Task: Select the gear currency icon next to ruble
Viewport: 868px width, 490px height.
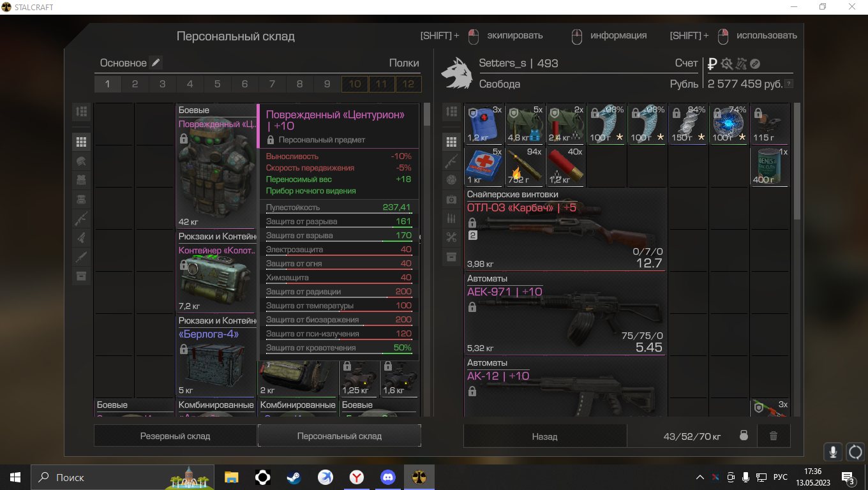Action: point(727,64)
